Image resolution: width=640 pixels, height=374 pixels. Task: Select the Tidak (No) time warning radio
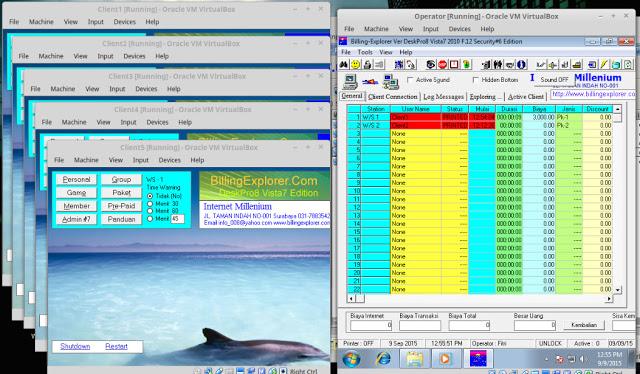(150, 196)
